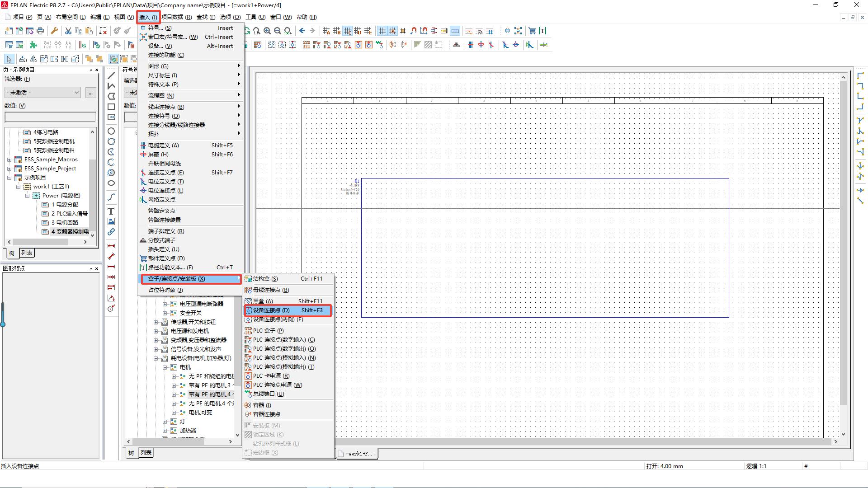The height and width of the screenshot is (488, 868).
Task: Click the 数值 input field in page navigator
Action: [50, 117]
